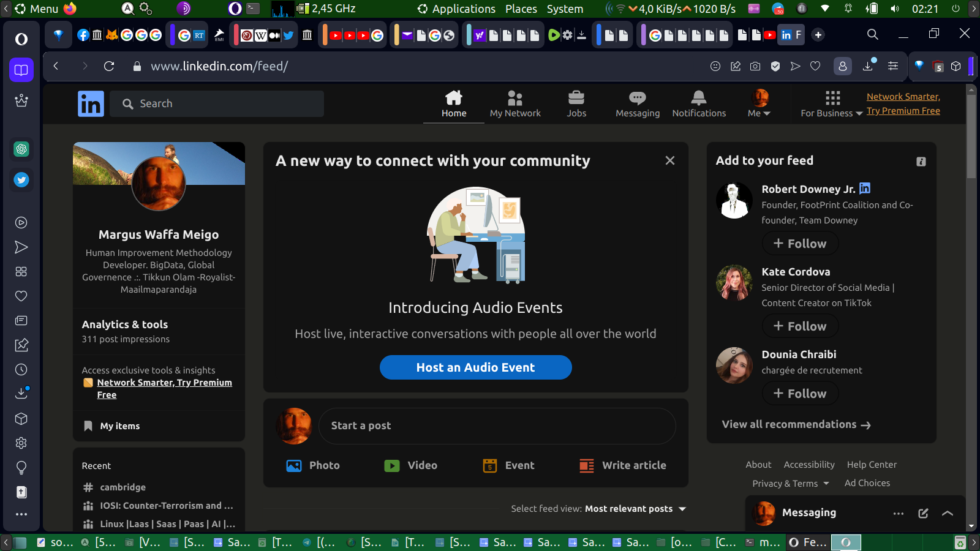Open the Notifications tab
The width and height of the screenshot is (980, 551).
[x=699, y=104]
